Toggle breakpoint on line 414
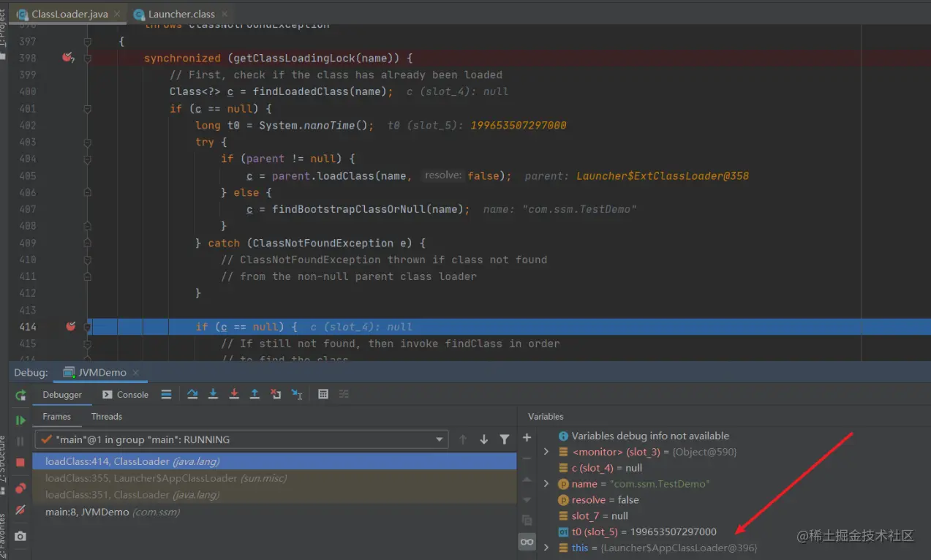 [x=70, y=327]
